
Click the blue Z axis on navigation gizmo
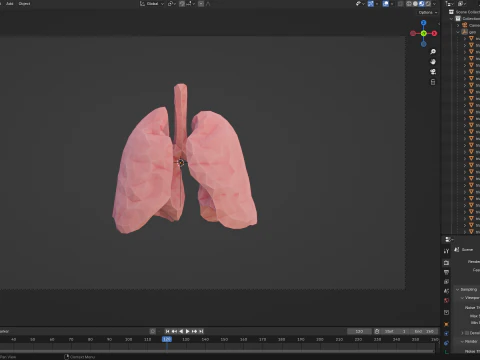pyautogui.click(x=424, y=23)
